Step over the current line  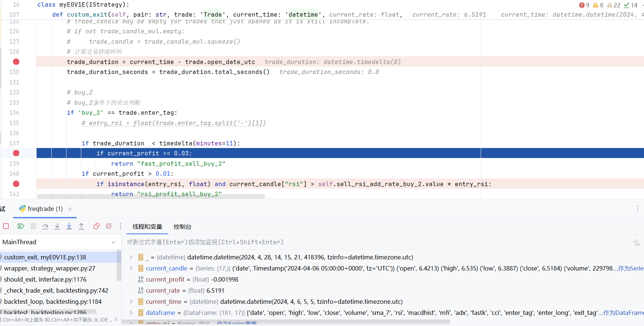(45, 226)
